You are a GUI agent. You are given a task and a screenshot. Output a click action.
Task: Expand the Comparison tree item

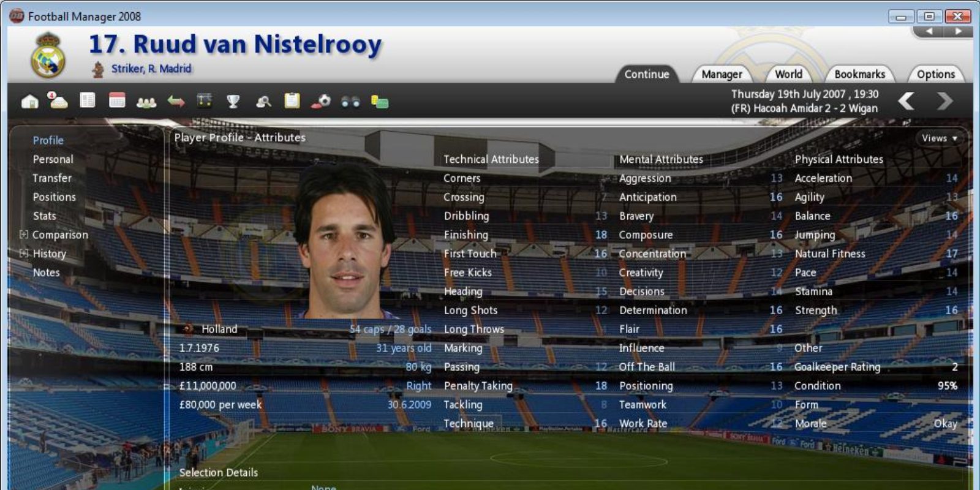point(24,235)
